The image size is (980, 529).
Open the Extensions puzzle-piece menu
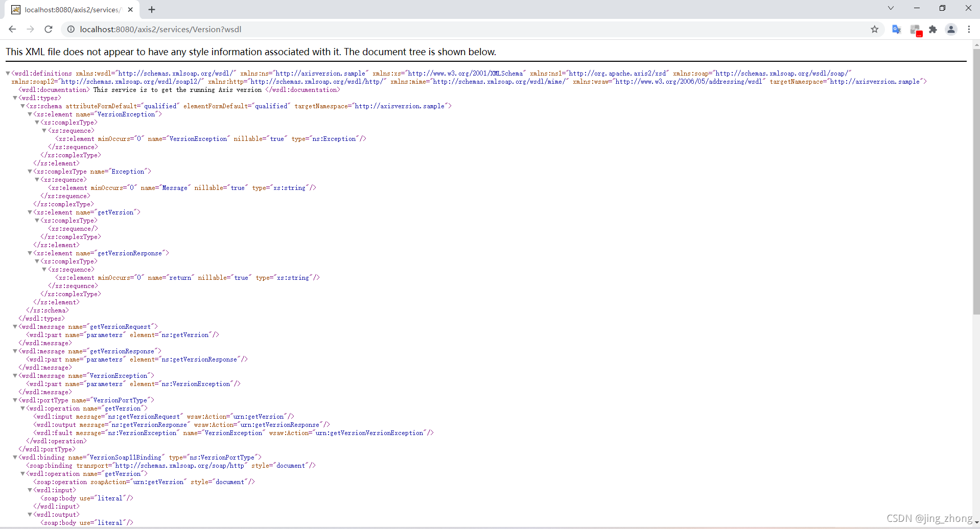[933, 29]
